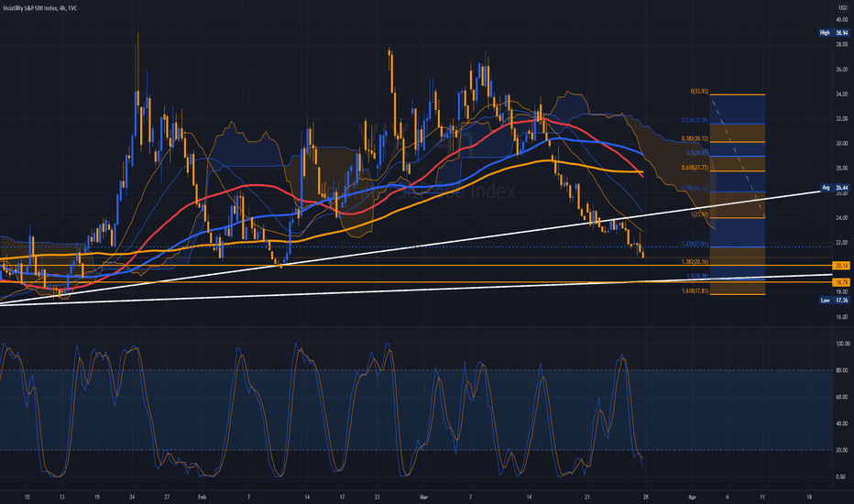The height and width of the screenshot is (504, 854).
Task: Click the 60.00 value on oscillator axis
Action: pyautogui.click(x=842, y=397)
